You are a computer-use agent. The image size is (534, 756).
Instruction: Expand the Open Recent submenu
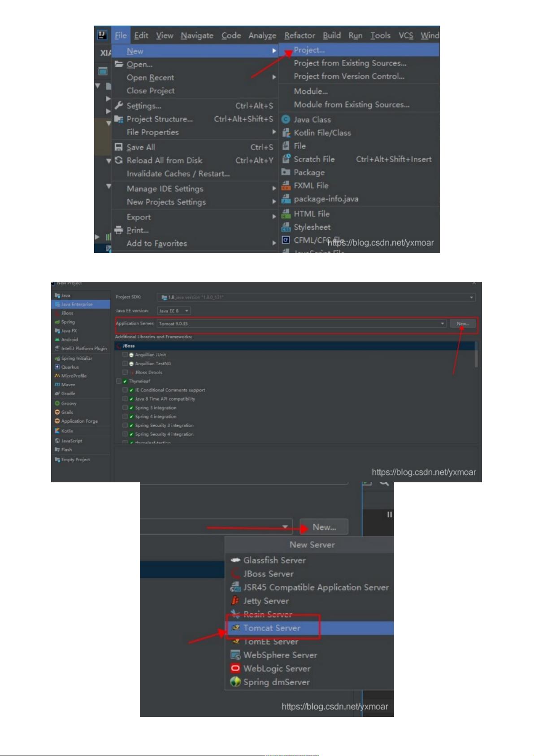[194, 77]
